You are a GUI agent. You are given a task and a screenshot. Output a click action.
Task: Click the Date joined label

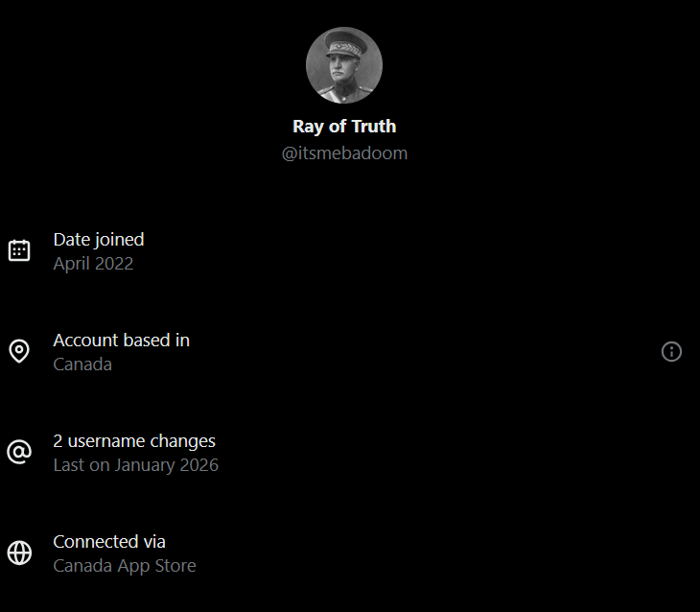point(99,239)
